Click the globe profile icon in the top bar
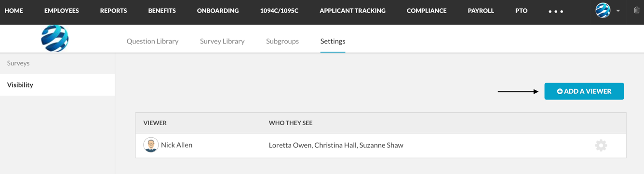 coord(603,10)
